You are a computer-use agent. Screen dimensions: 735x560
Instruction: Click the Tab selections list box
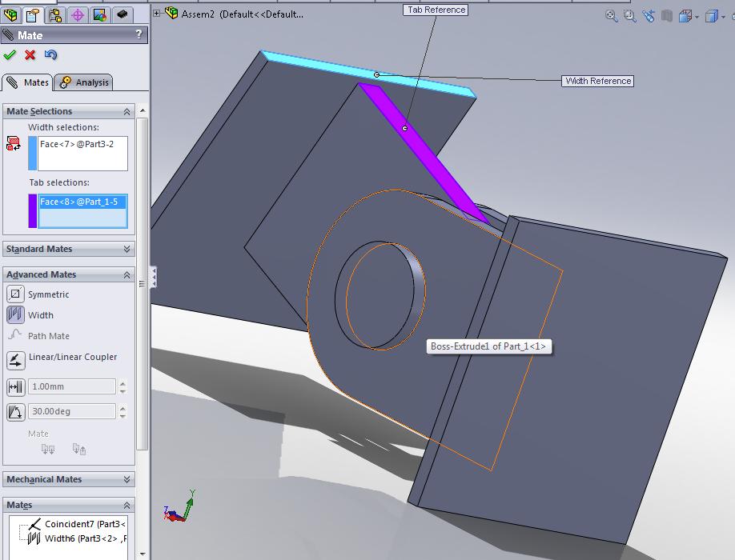82,210
